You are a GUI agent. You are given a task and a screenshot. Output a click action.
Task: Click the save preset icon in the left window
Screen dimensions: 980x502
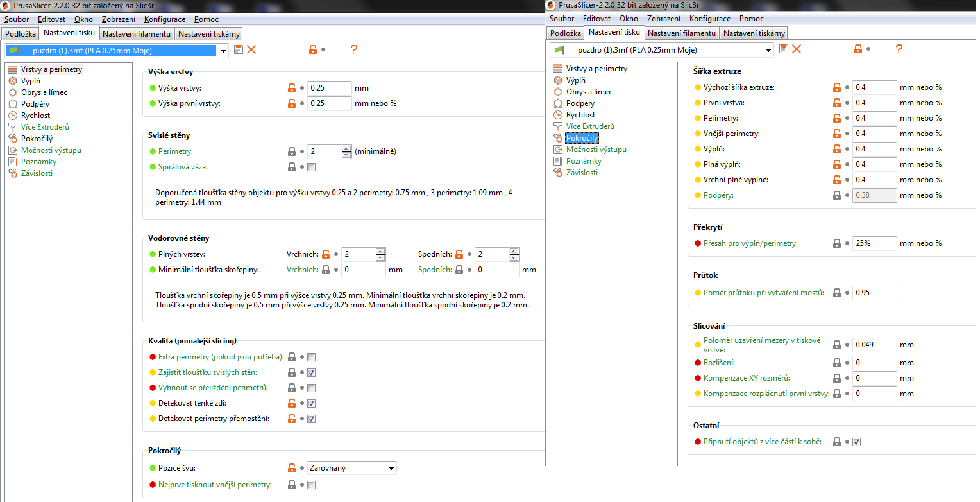[x=239, y=49]
